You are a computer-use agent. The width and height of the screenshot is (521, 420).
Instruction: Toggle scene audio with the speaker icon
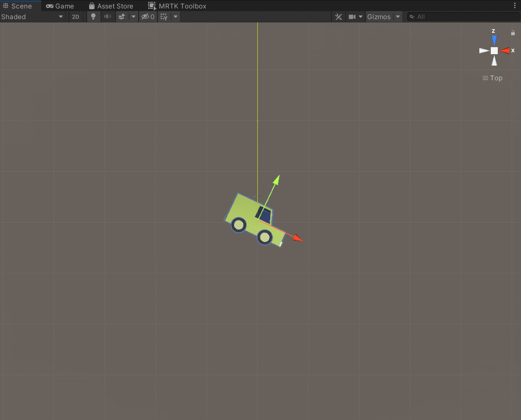click(108, 17)
